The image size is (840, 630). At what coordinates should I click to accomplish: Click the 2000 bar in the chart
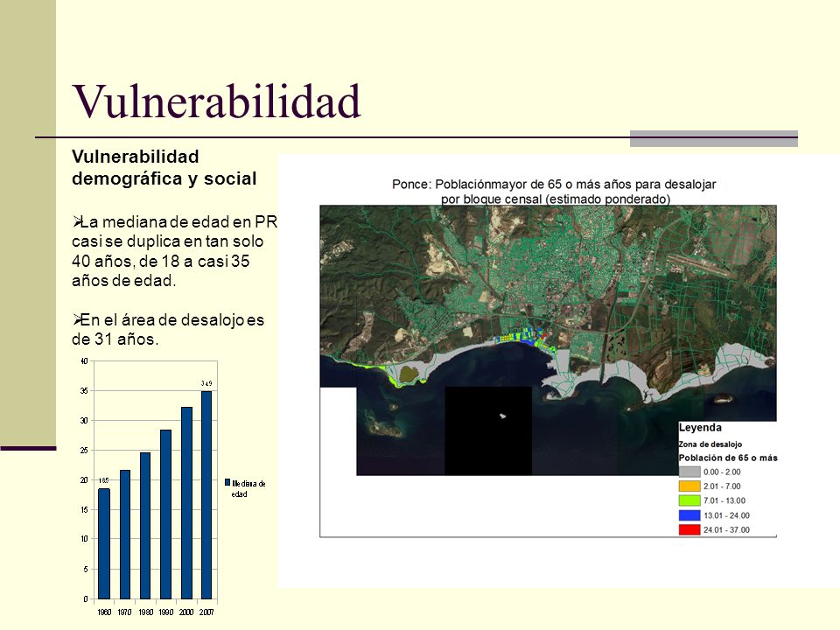186,503
